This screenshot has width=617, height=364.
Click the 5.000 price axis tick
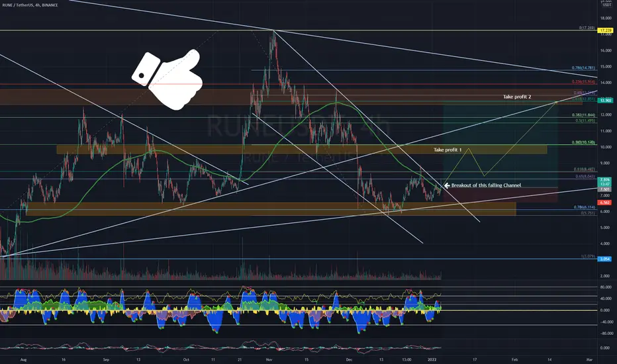coord(606,228)
